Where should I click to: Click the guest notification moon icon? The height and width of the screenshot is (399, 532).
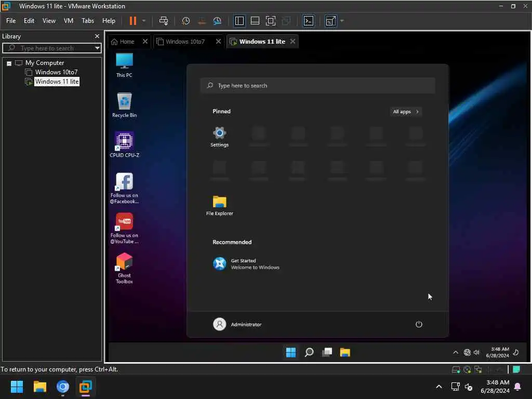pyautogui.click(x=516, y=352)
